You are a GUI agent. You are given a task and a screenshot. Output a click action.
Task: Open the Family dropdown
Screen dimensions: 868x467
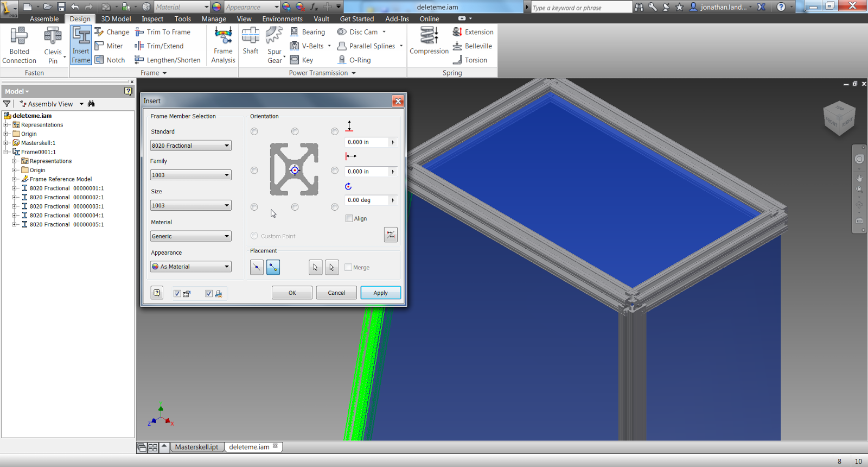pyautogui.click(x=191, y=175)
